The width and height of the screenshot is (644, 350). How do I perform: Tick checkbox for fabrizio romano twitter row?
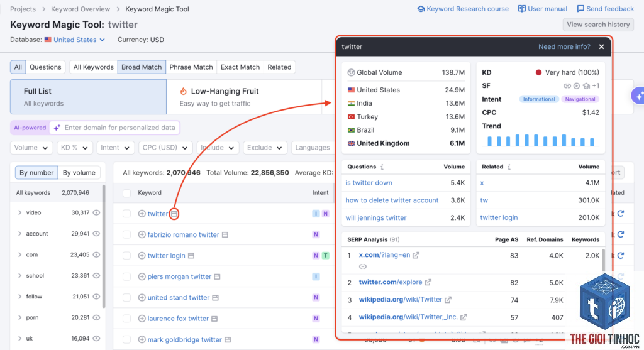[126, 235]
